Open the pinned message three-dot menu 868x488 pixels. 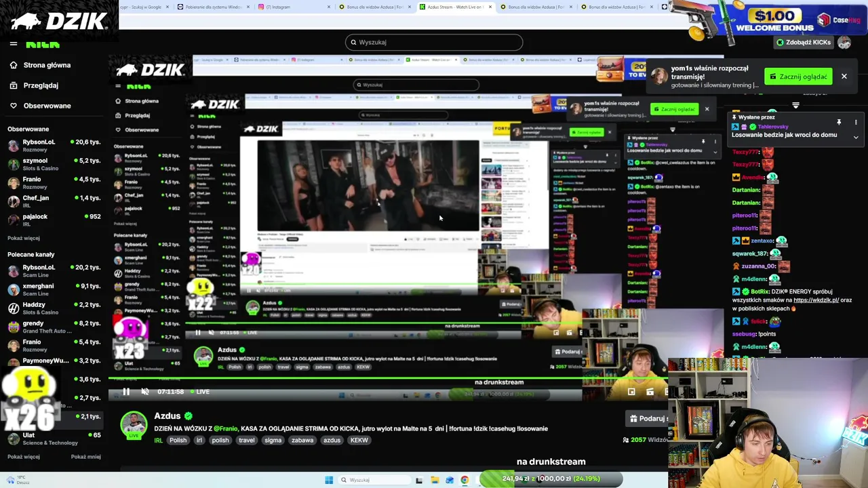pos(856,122)
